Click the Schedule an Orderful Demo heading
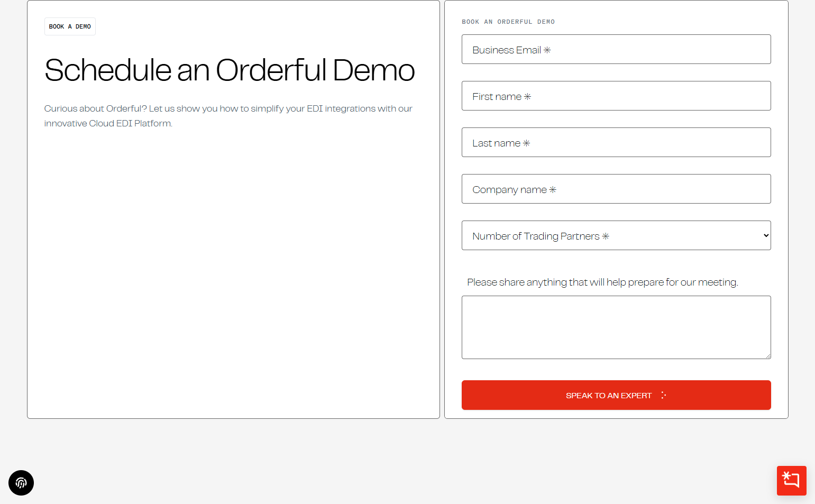This screenshot has width=815, height=504. (x=230, y=70)
